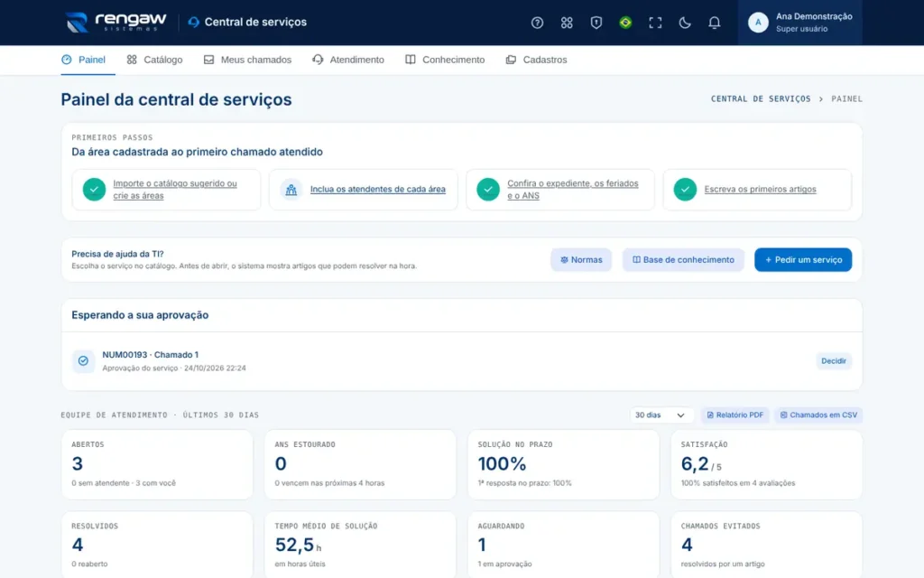Image resolution: width=924 pixels, height=578 pixels.
Task: Go to Meus chamados tab
Action: pos(247,60)
